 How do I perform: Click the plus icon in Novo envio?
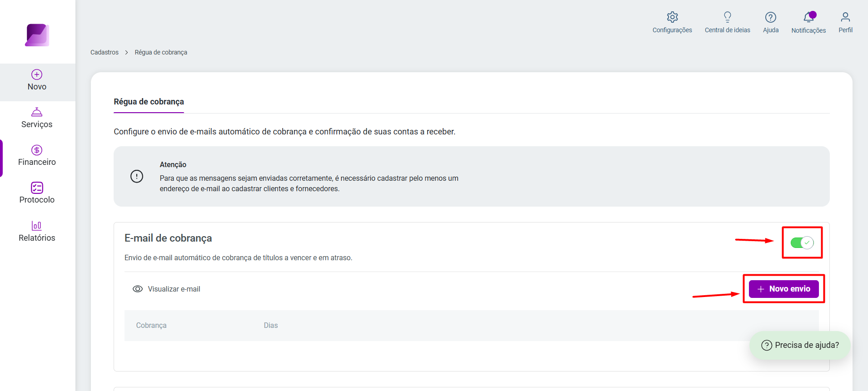[x=761, y=289]
